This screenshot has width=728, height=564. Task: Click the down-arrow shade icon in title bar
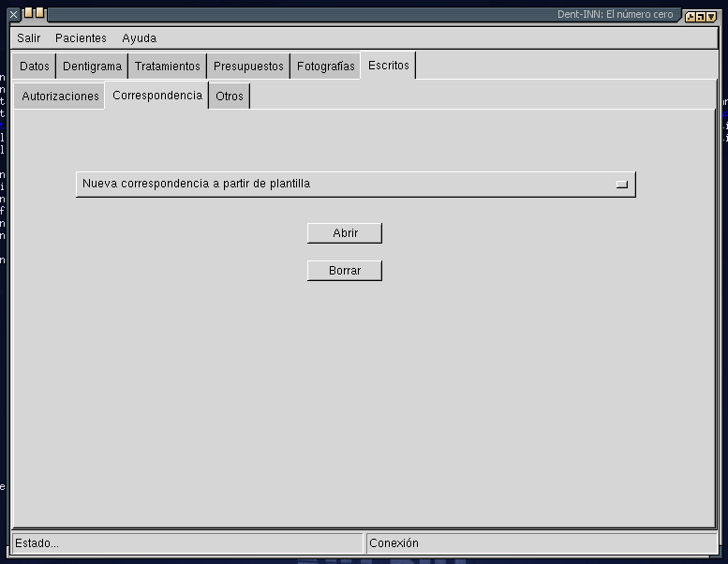tap(711, 16)
